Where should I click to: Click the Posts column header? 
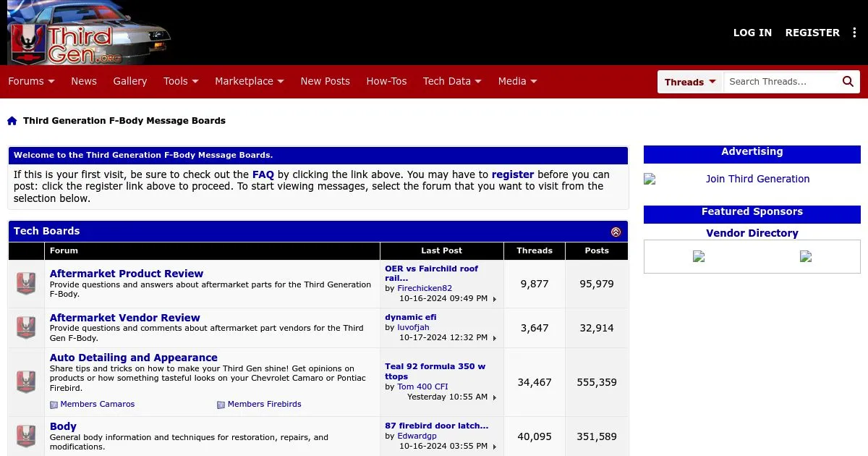point(597,250)
